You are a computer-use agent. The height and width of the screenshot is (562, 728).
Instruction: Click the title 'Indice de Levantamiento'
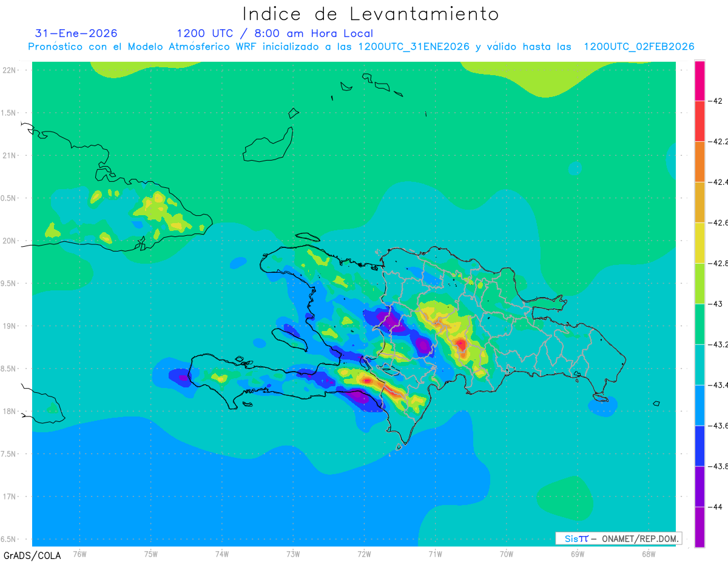point(371,14)
